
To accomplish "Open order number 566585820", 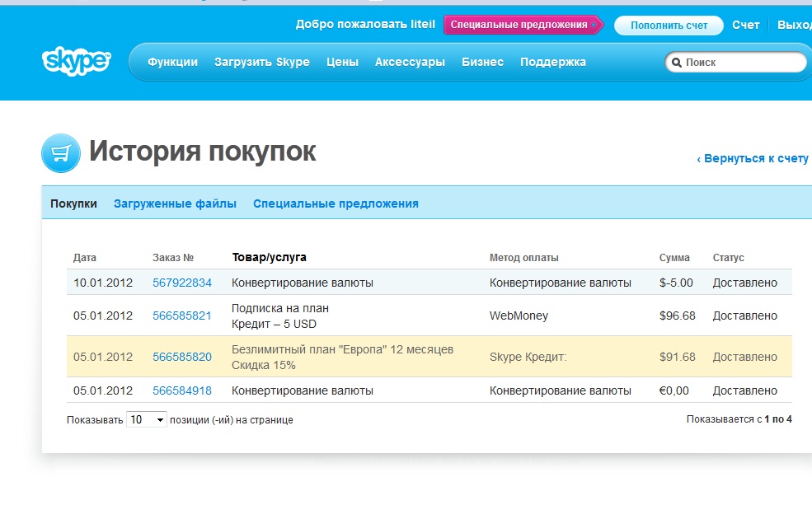I will [x=181, y=357].
